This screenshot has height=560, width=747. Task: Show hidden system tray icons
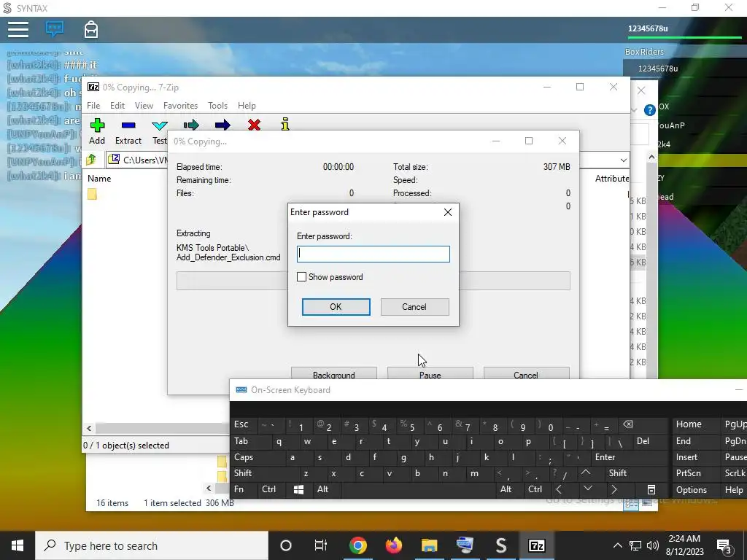pyautogui.click(x=617, y=545)
